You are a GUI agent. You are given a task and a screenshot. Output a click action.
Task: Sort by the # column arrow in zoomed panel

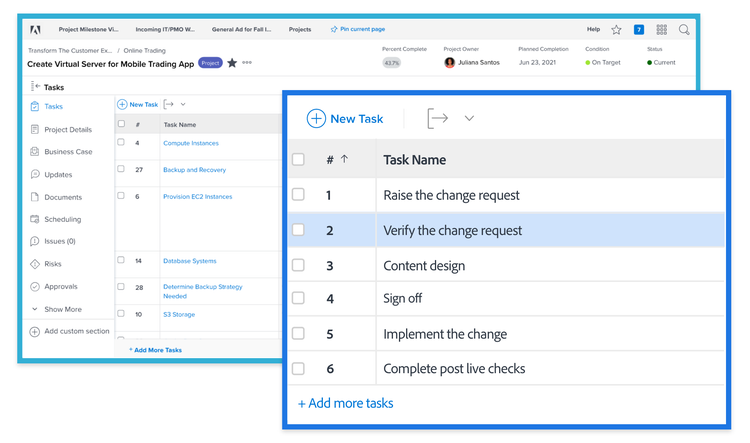[344, 159]
